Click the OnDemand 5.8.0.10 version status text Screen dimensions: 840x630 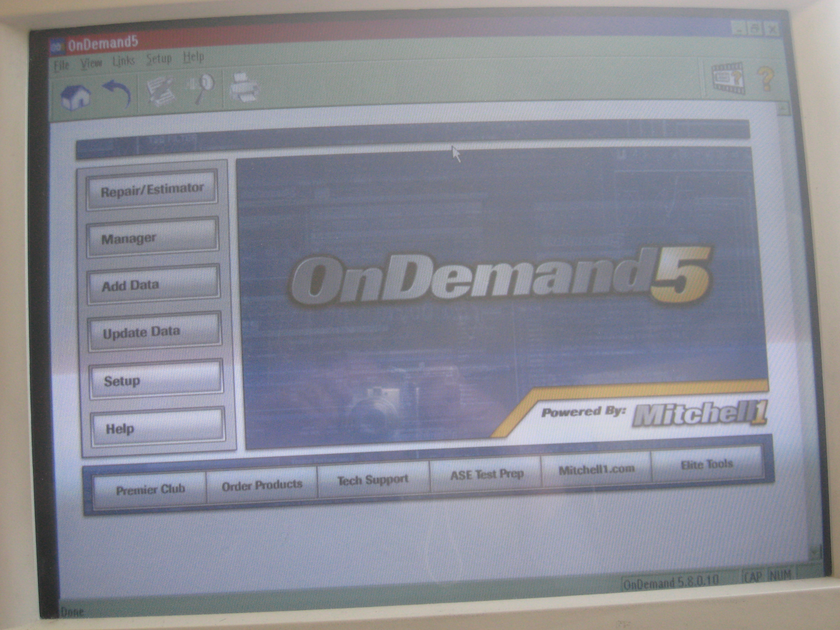click(671, 582)
